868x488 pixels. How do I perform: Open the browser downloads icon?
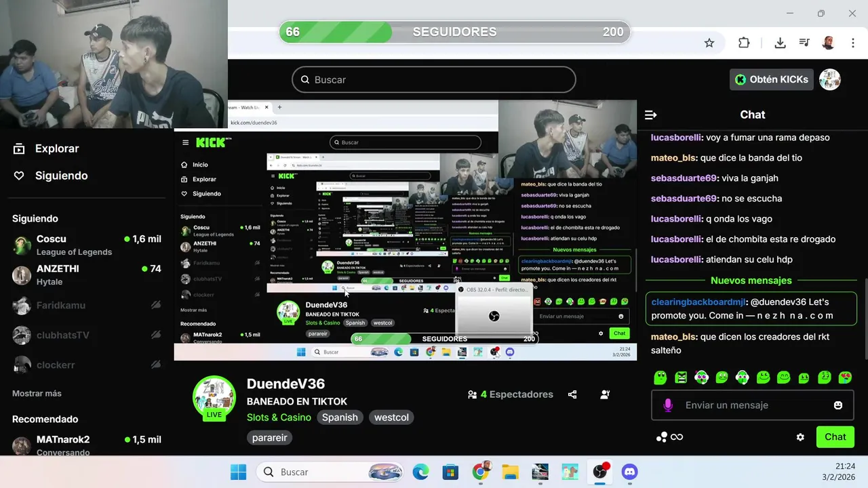pyautogui.click(x=780, y=43)
